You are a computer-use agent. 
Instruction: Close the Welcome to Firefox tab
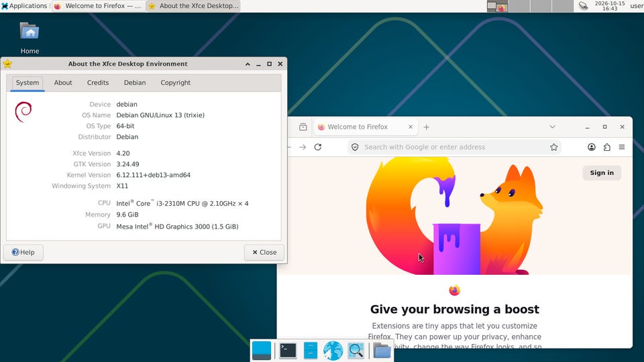411,127
